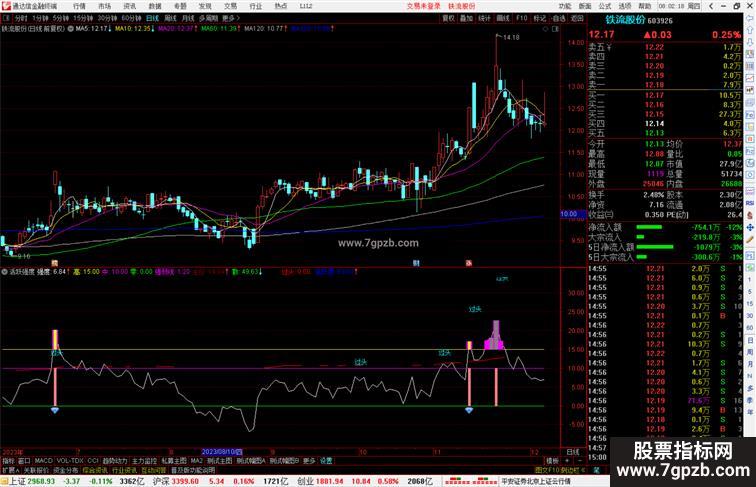Click the 交易未登录 login status text

point(423,6)
